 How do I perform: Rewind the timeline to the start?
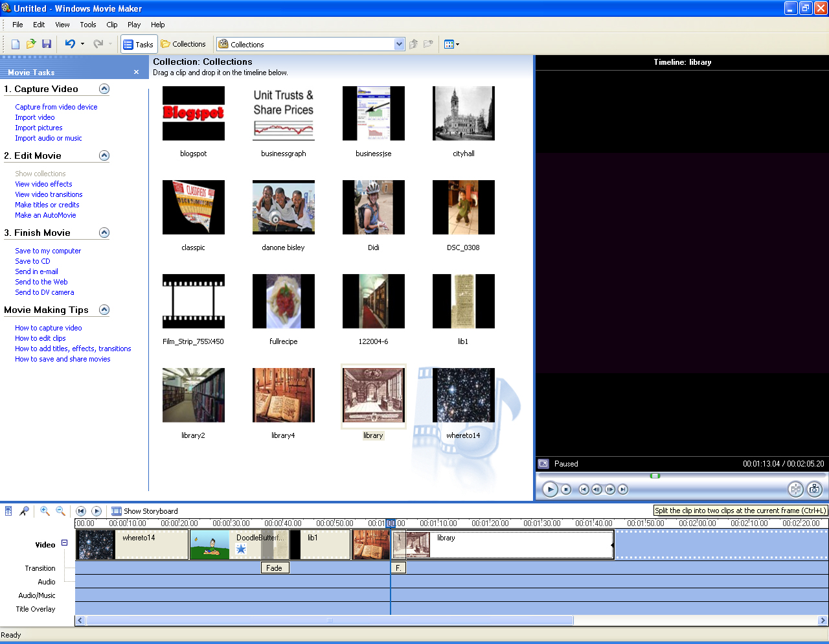80,511
